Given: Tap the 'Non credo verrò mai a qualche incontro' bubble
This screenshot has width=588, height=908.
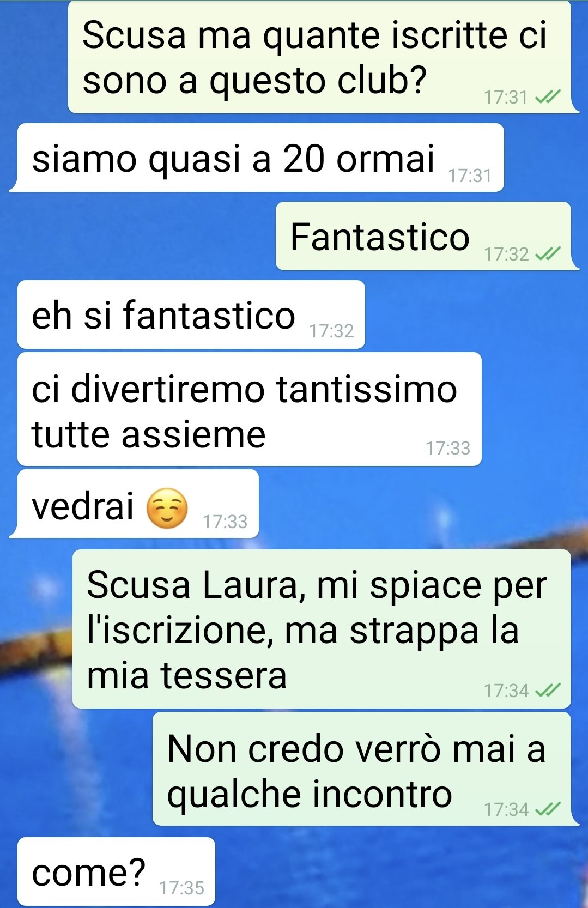Looking at the screenshot, I should (x=366, y=769).
